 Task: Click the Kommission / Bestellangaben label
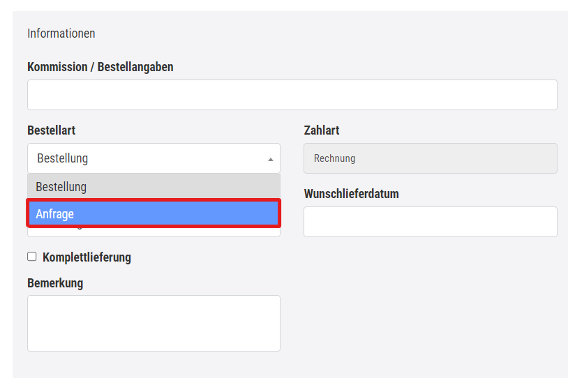pos(100,67)
